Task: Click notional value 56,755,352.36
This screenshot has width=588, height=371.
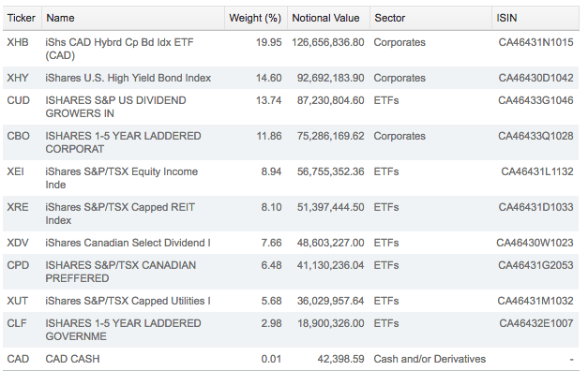Action: [330, 171]
